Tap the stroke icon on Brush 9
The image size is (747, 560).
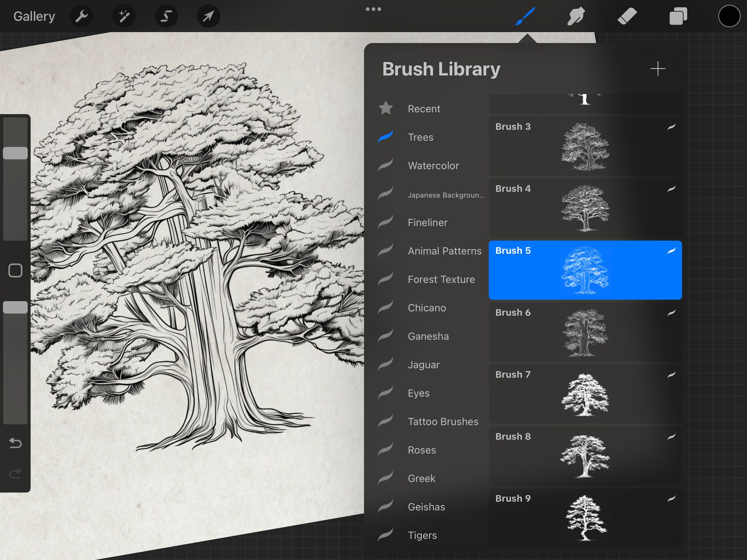point(671,498)
